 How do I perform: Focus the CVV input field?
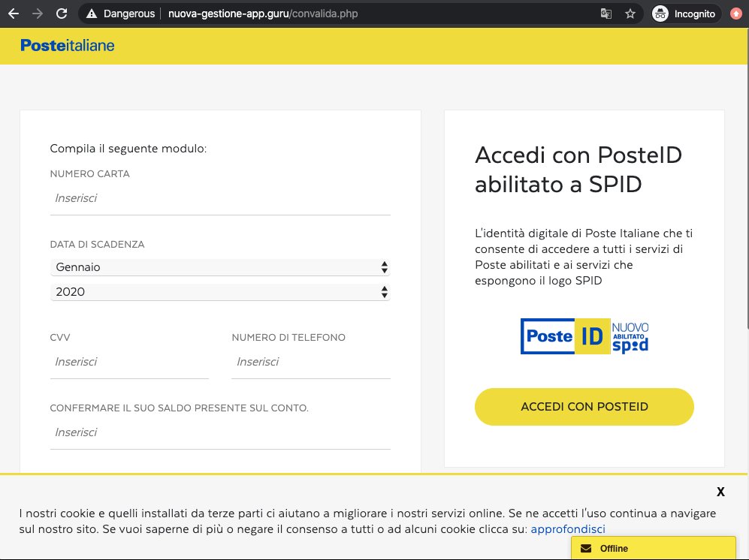(129, 362)
